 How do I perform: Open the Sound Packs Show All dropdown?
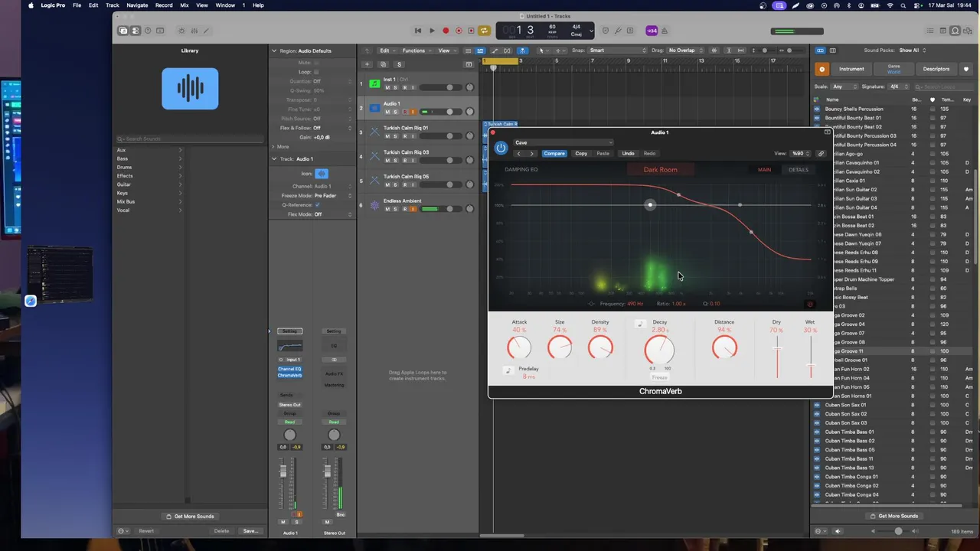coord(913,51)
